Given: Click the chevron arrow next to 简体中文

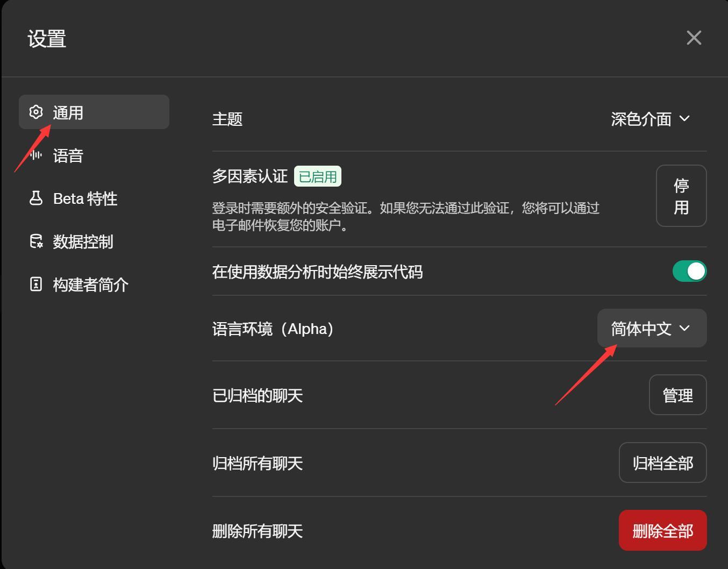Looking at the screenshot, I should click(x=684, y=328).
